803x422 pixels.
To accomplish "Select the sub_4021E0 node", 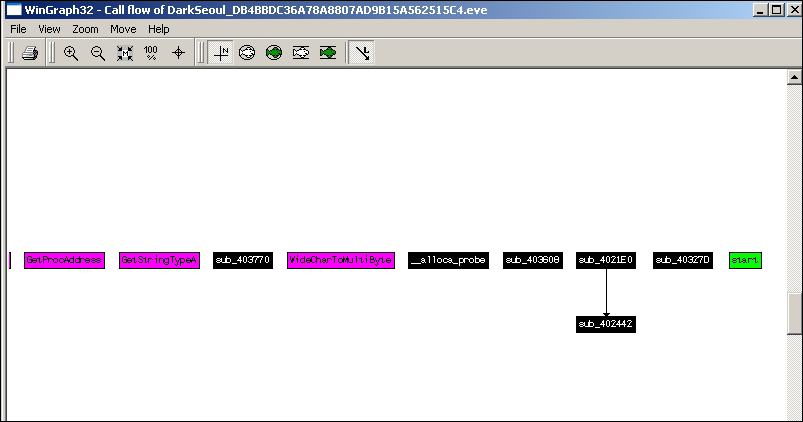I will pos(606,260).
